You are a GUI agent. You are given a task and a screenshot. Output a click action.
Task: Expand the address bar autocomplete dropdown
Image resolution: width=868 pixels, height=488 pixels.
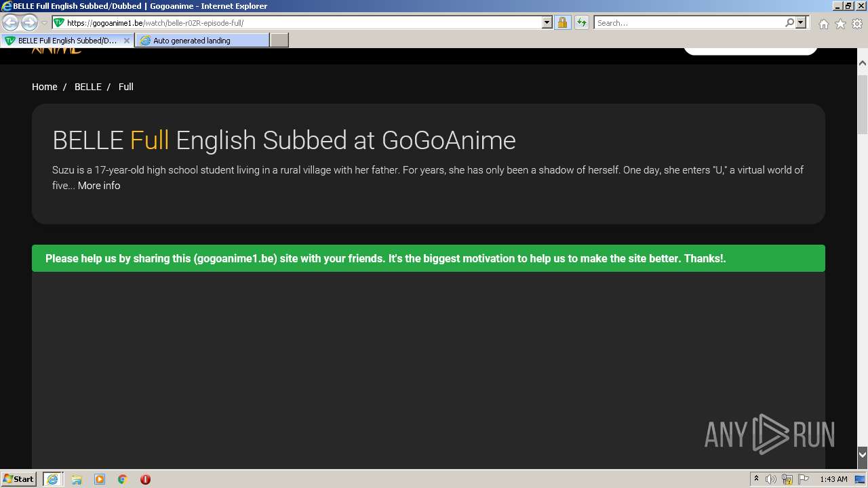[547, 22]
